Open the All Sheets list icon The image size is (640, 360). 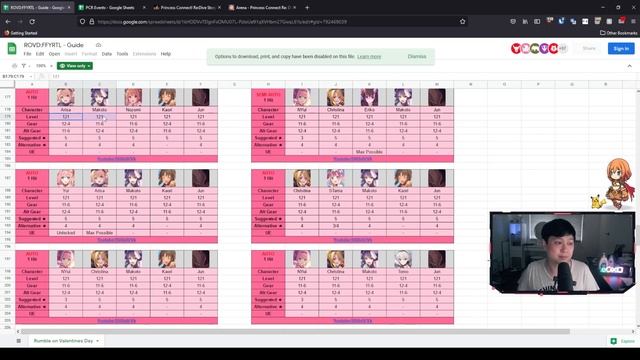point(19,340)
